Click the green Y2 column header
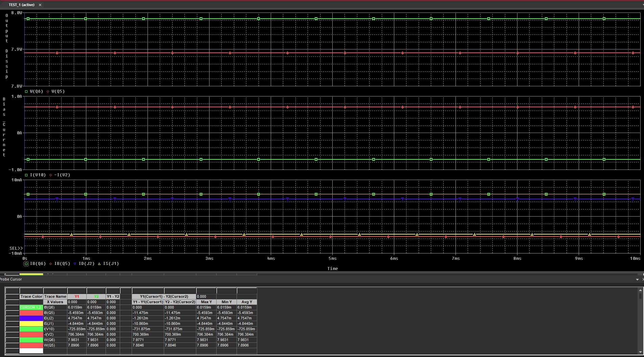 pos(96,296)
